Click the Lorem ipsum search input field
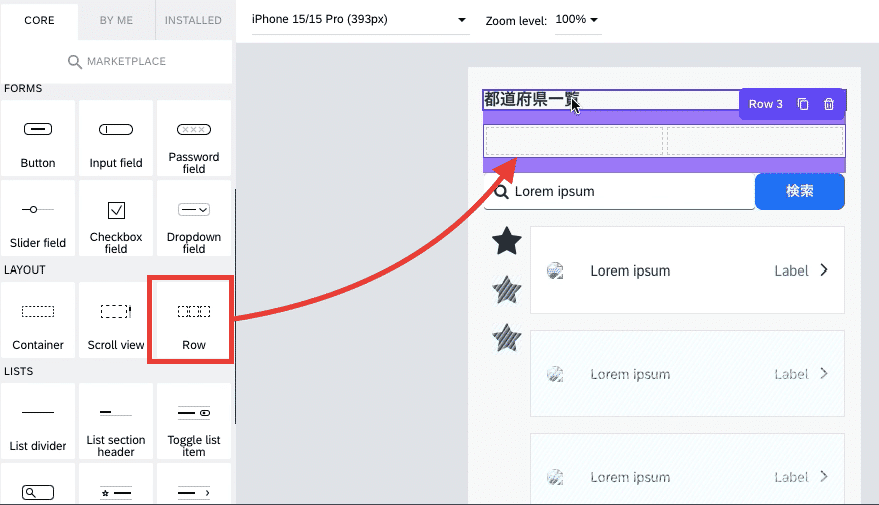This screenshot has width=879, height=505. [619, 192]
